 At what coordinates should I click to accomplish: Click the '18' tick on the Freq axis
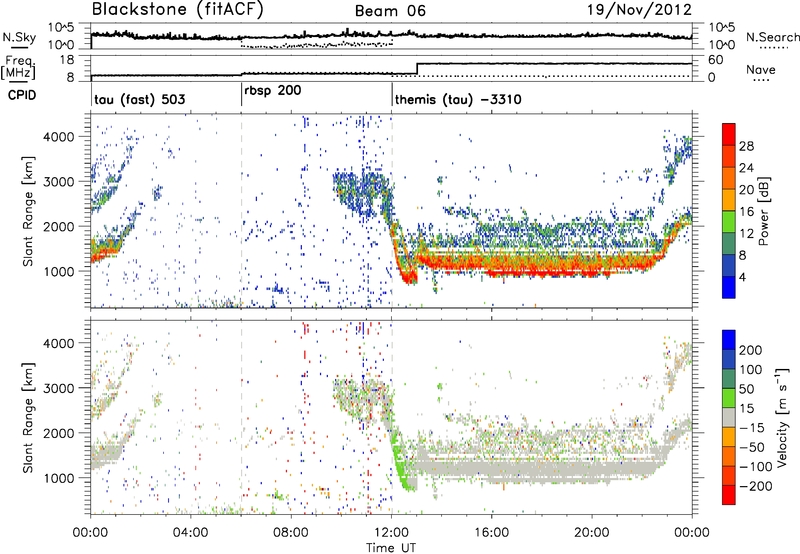click(x=67, y=60)
